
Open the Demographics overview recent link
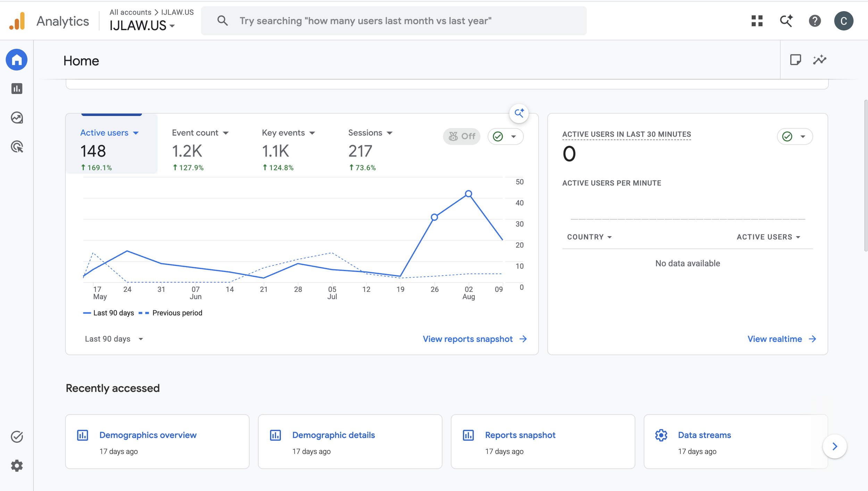[148, 435]
